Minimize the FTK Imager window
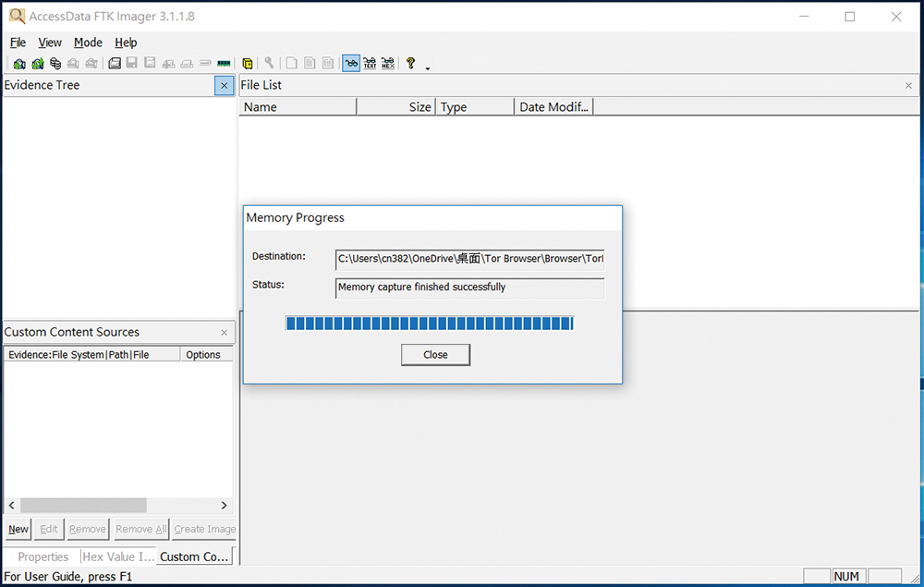The height and width of the screenshot is (587, 924). tap(805, 17)
